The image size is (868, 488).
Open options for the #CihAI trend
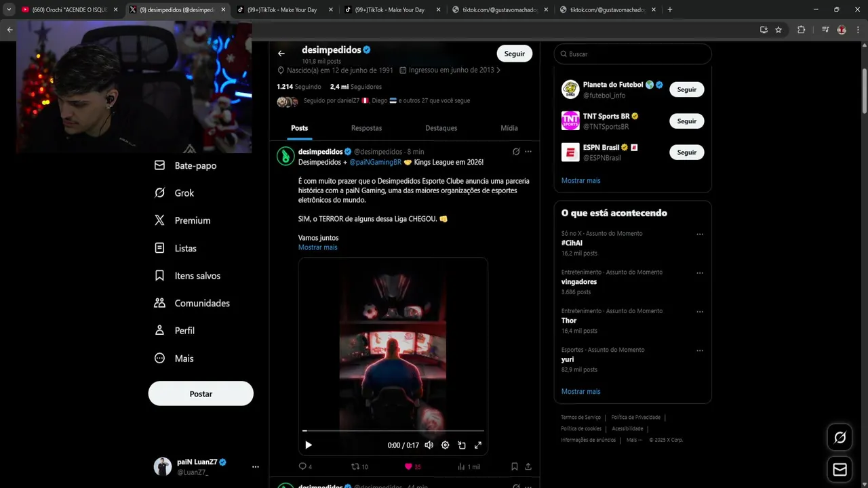(700, 235)
